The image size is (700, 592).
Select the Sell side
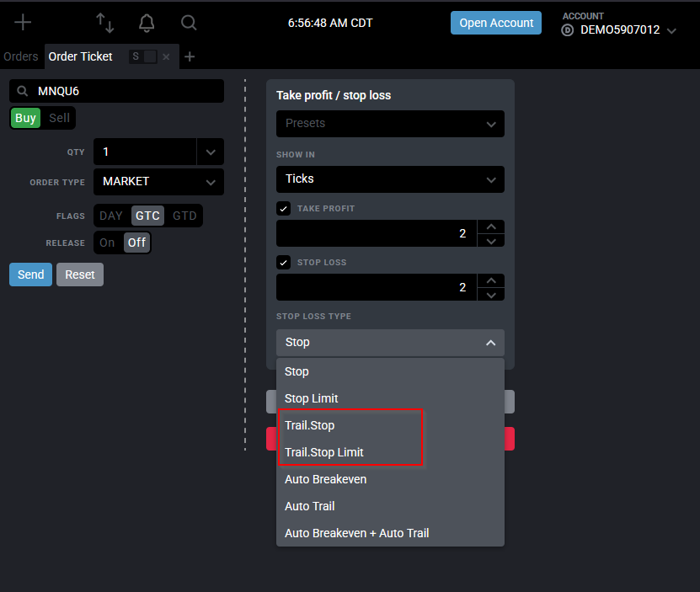click(59, 118)
